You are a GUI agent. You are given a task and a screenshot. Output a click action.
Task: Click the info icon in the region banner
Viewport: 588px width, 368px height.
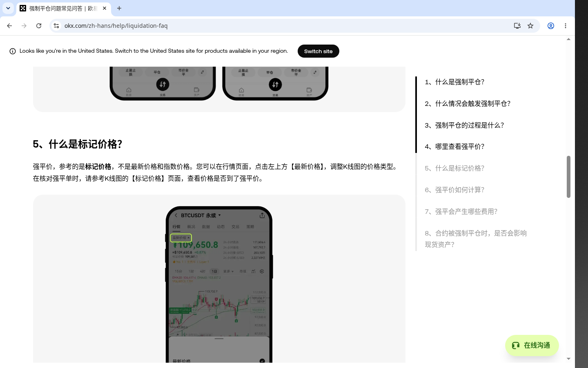13,51
